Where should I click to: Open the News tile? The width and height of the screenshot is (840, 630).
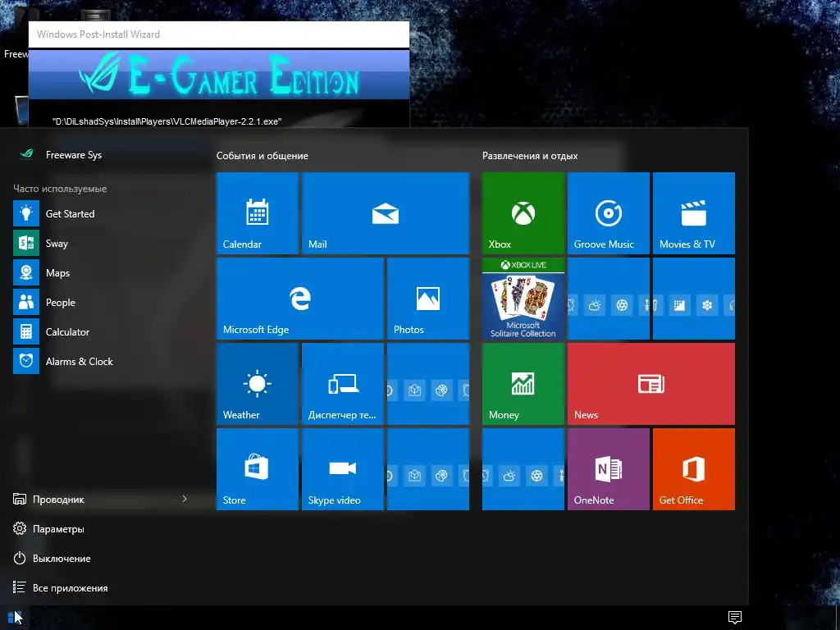pyautogui.click(x=651, y=384)
